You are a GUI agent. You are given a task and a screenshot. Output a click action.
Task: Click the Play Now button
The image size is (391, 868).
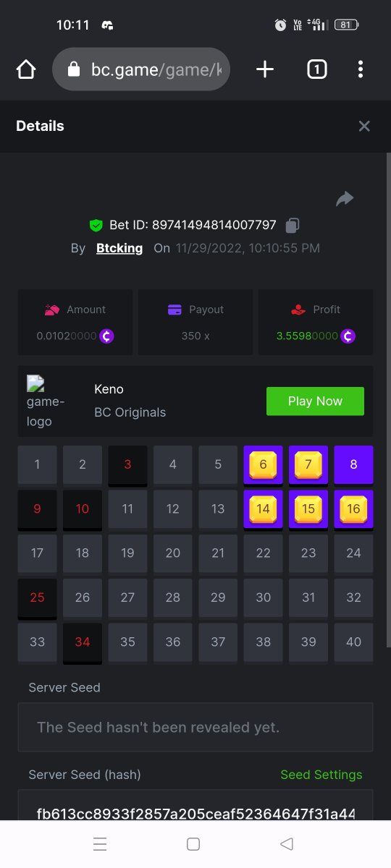(315, 401)
